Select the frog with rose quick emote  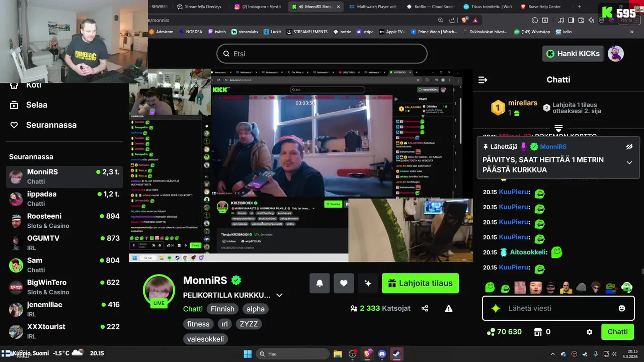point(611,288)
